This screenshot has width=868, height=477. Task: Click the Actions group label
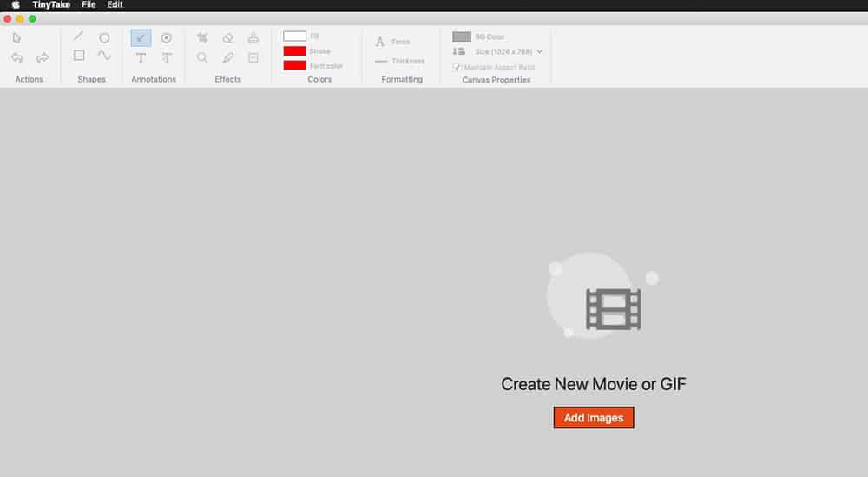[x=30, y=79]
